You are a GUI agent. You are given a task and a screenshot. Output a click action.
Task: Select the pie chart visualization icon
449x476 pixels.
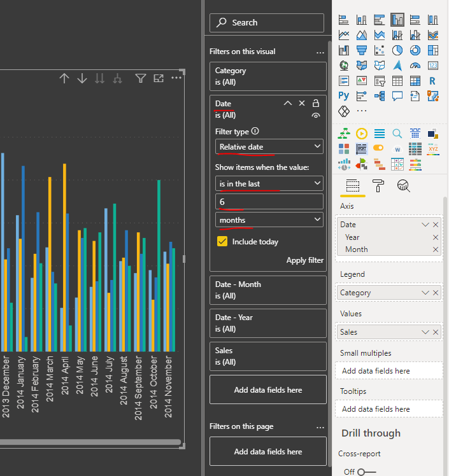[397, 50]
